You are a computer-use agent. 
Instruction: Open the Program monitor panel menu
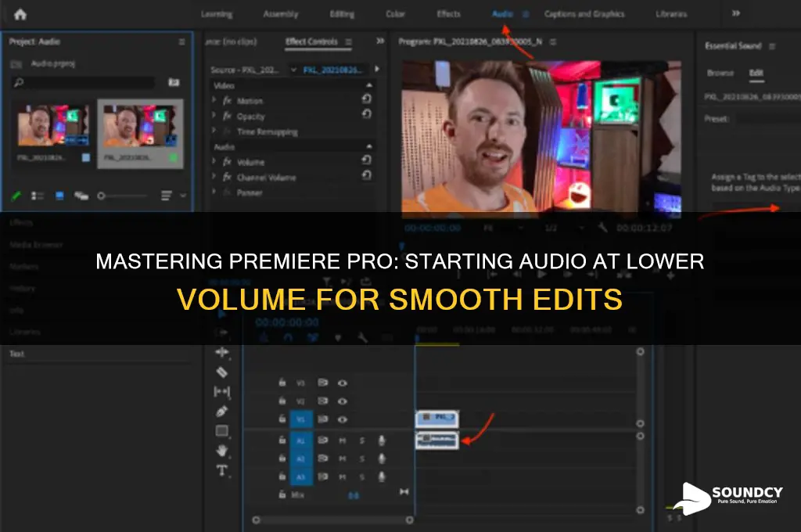[553, 41]
